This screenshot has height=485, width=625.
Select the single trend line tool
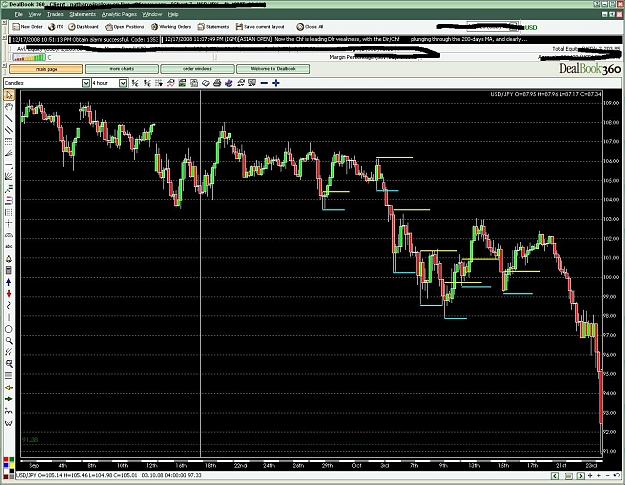point(9,118)
